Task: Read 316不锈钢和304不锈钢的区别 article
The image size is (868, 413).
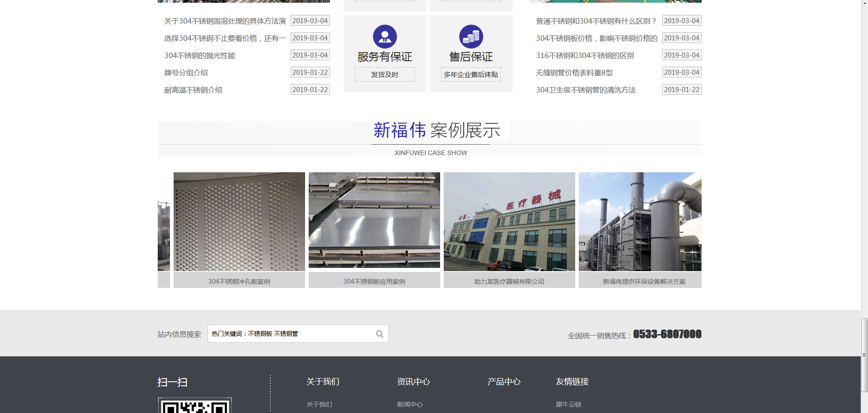Action: tap(585, 56)
